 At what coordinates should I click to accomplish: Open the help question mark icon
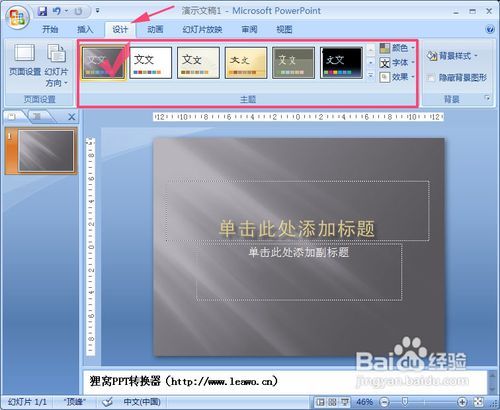coord(490,29)
